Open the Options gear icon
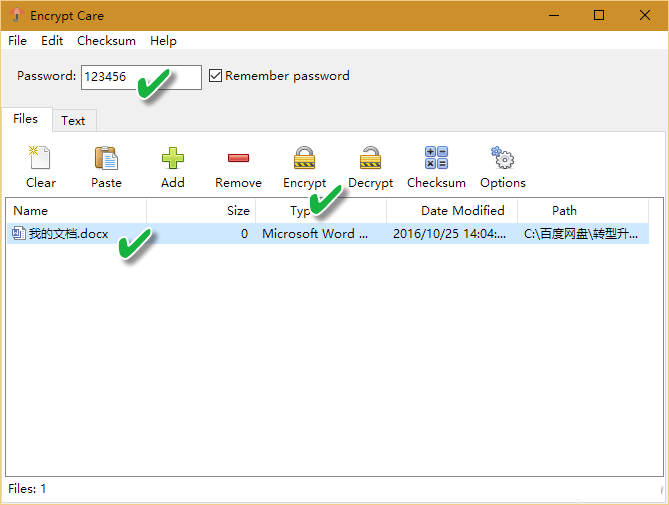 pyautogui.click(x=503, y=157)
